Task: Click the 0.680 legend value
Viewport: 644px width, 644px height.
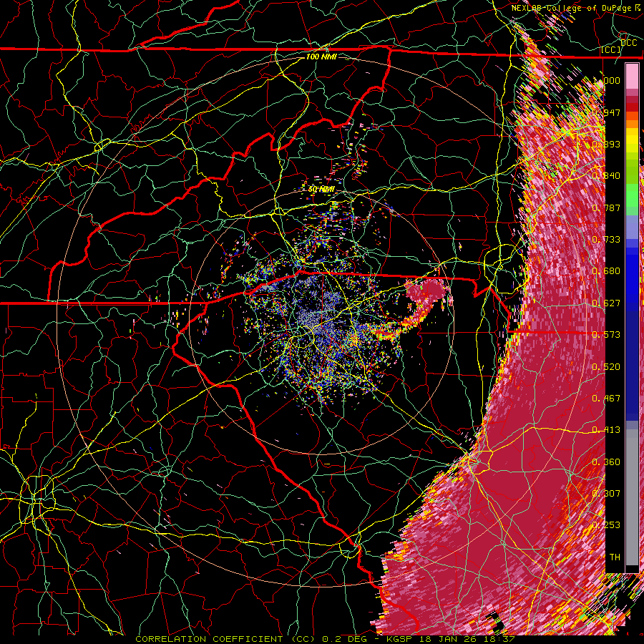Action: pyautogui.click(x=607, y=271)
